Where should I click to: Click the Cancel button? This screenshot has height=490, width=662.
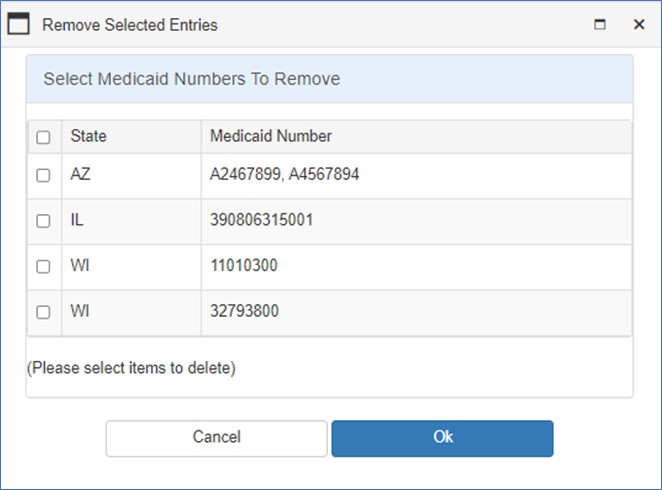217,438
